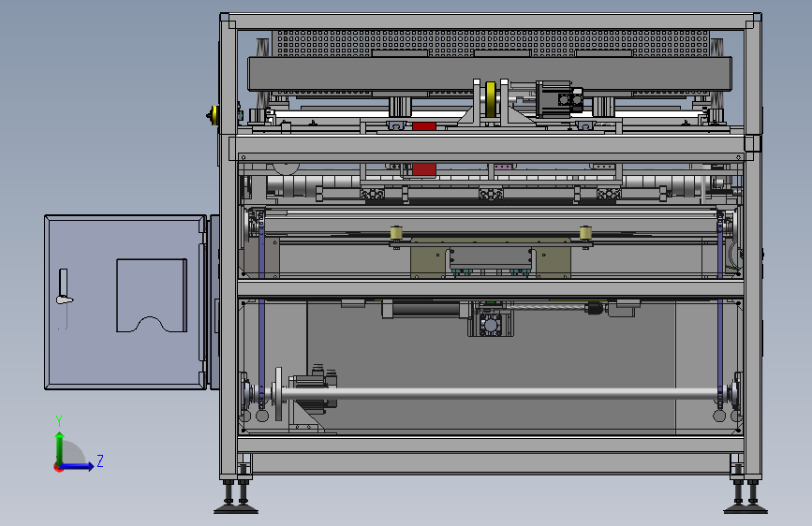Image resolution: width=812 pixels, height=526 pixels.
Task: Select the red origin ball of the triad
Action: pos(57,467)
